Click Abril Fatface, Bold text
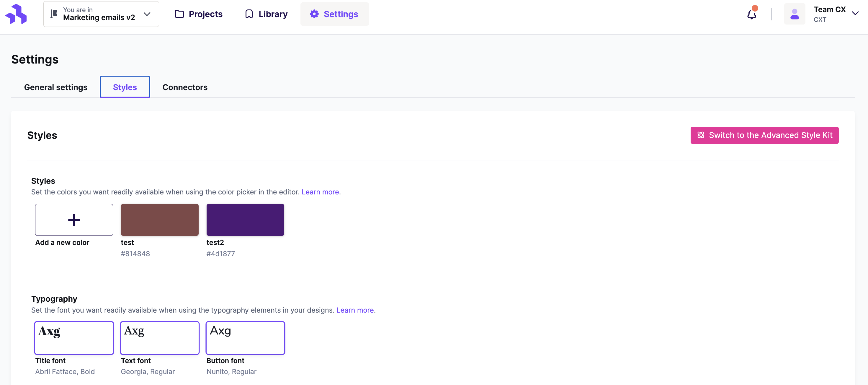868x385 pixels. 65,371
